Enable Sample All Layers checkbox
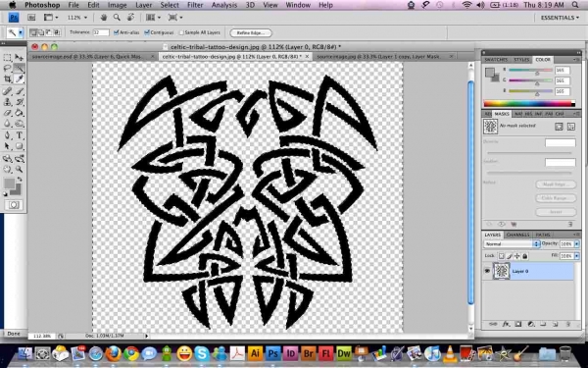The image size is (588, 368). (181, 32)
